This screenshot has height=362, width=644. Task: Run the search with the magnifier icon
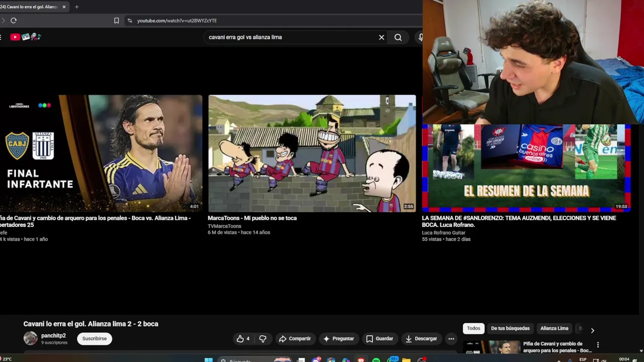click(398, 37)
